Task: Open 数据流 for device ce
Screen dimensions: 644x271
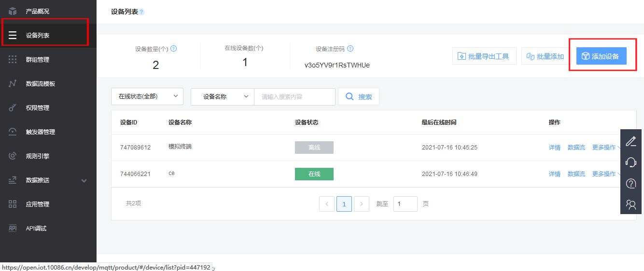Action: (576, 174)
